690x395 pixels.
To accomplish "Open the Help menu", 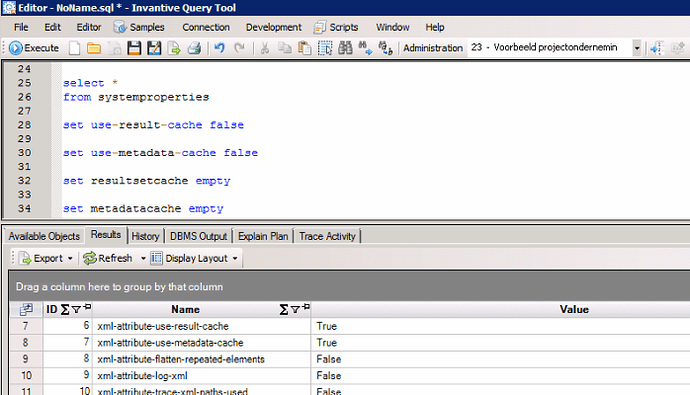I will 435,27.
